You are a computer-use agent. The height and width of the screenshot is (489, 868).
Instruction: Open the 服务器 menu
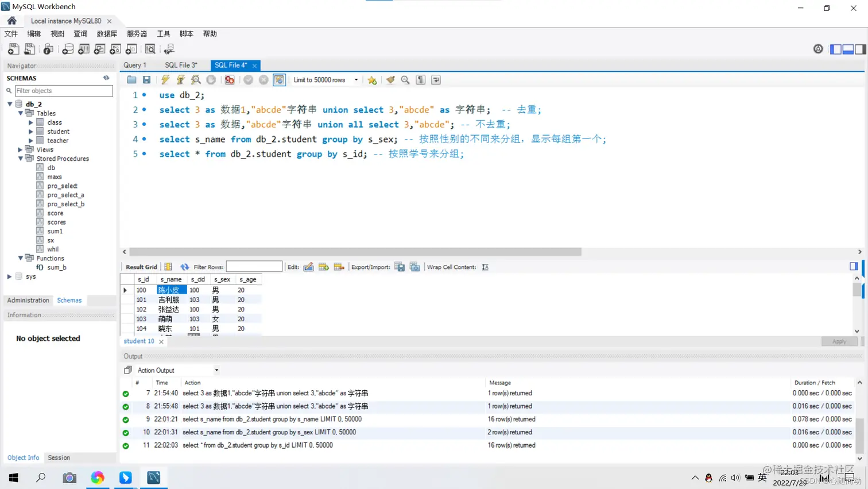point(137,34)
